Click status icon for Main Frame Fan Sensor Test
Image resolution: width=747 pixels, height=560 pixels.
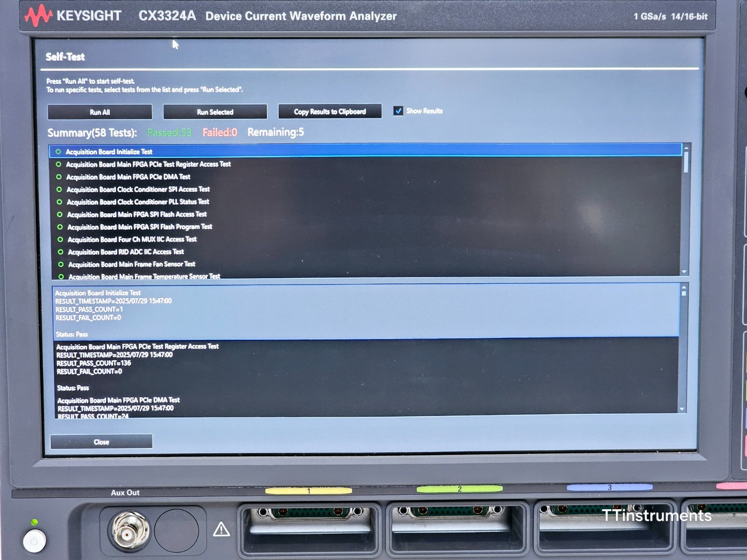pyautogui.click(x=61, y=264)
